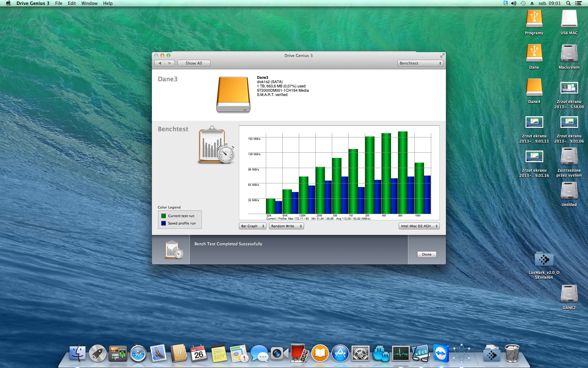Go forward using the right arrow button
Viewport: 588px width, 368px height.
coord(170,63)
